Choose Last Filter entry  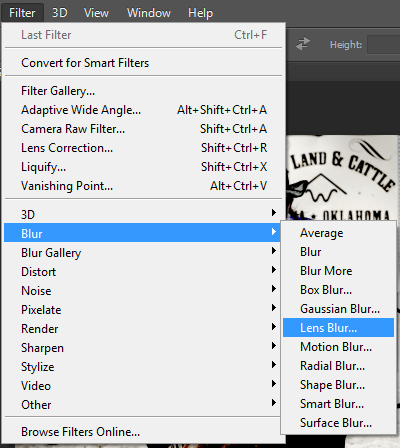click(x=143, y=35)
